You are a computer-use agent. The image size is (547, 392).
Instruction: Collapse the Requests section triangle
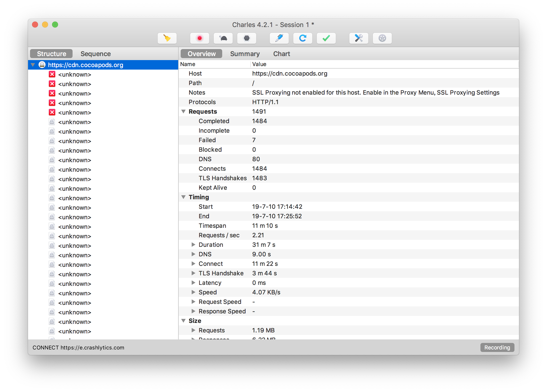183,112
